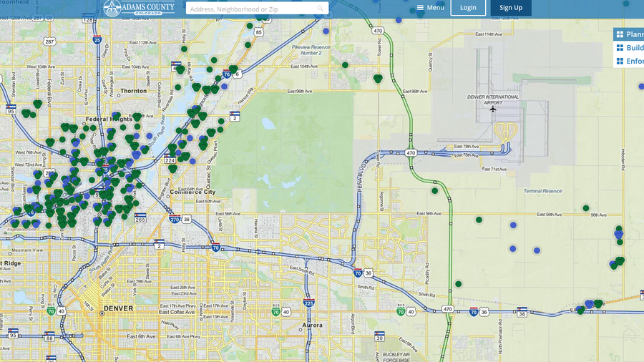The height and width of the screenshot is (362, 644).
Task: Focus the Address, Neighborhood or Zip field
Action: click(250, 9)
